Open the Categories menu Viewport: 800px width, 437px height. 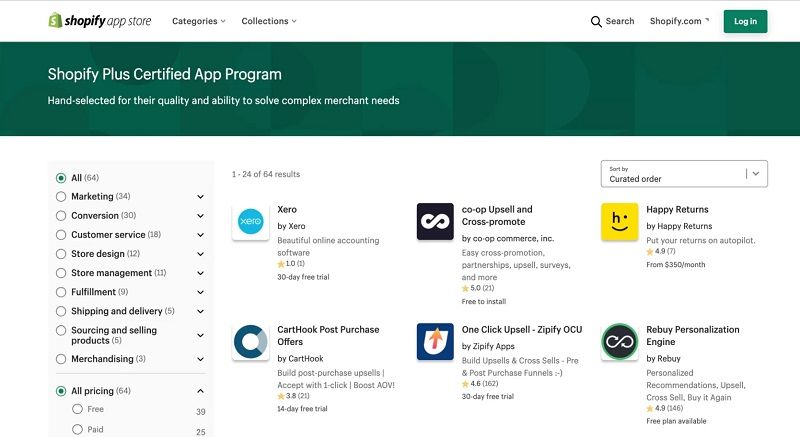(x=198, y=21)
